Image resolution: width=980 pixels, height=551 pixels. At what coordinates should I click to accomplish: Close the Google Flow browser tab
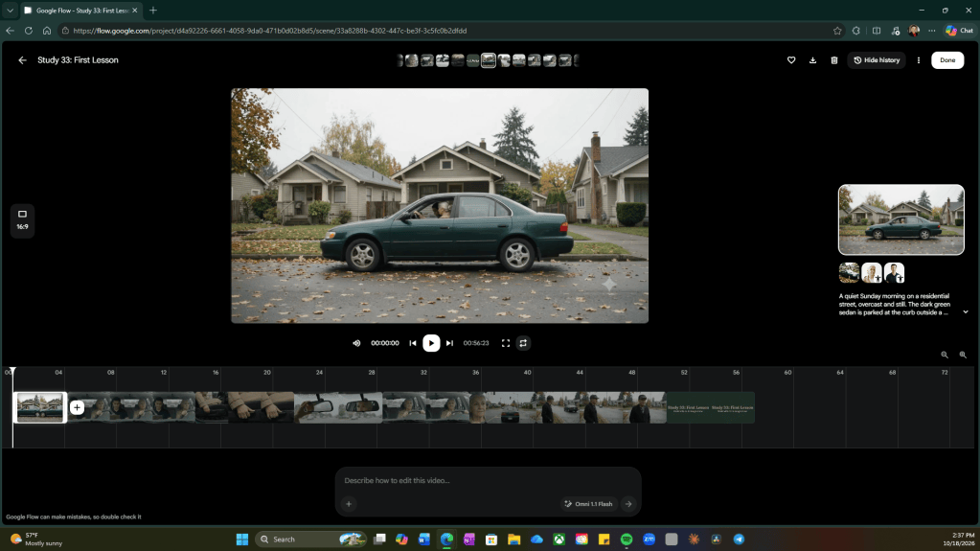pos(134,11)
